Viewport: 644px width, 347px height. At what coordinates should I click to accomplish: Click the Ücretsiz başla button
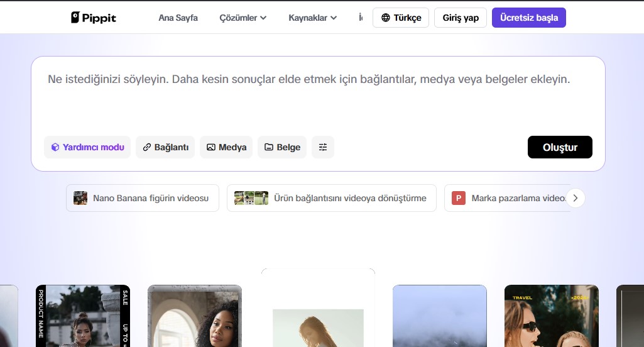click(528, 18)
